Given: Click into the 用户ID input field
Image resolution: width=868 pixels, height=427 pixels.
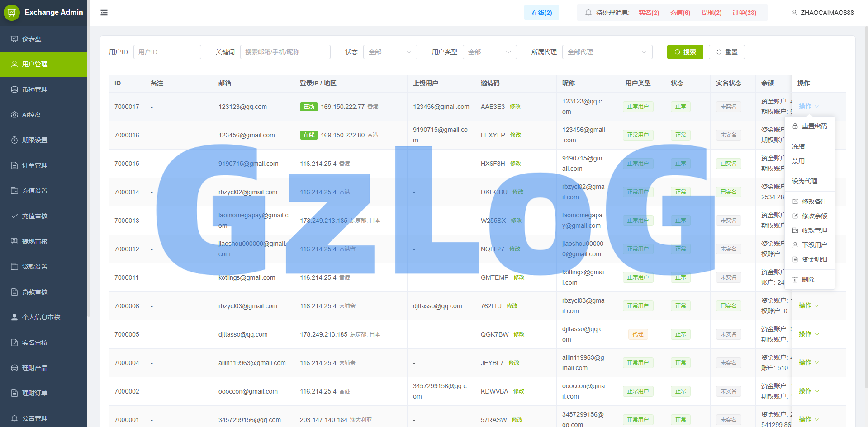Looking at the screenshot, I should pyautogui.click(x=167, y=52).
